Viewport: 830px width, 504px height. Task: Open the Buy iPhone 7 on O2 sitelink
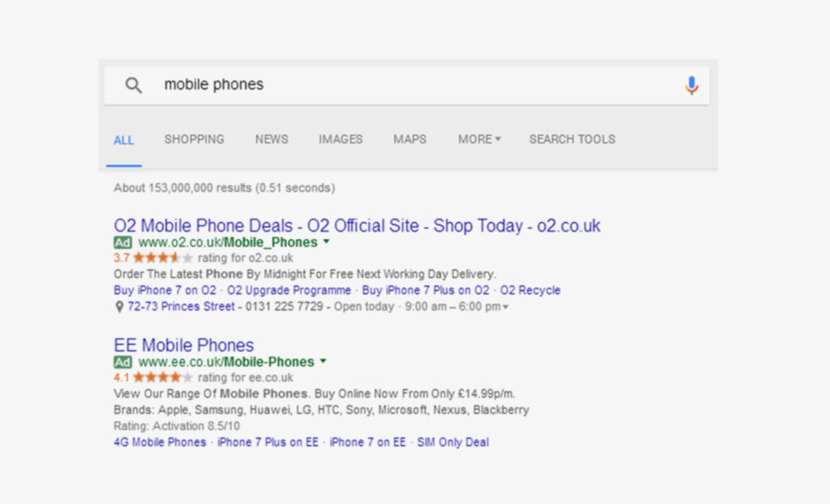click(x=165, y=291)
